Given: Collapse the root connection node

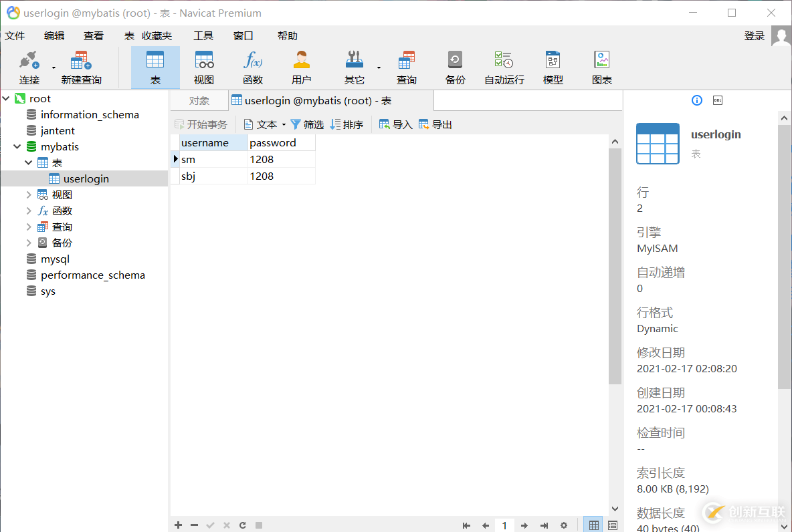Looking at the screenshot, I should tap(6, 98).
